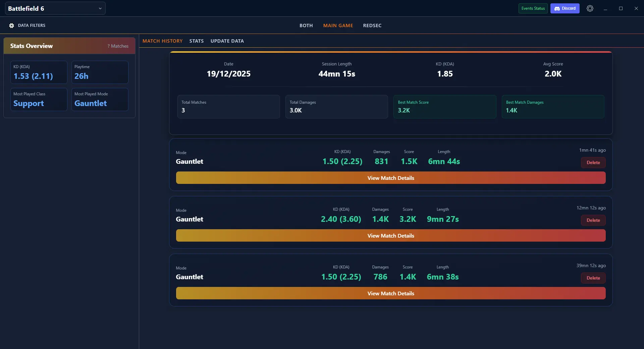View match details of the 6mn 44s match
The height and width of the screenshot is (349, 644).
tap(390, 178)
